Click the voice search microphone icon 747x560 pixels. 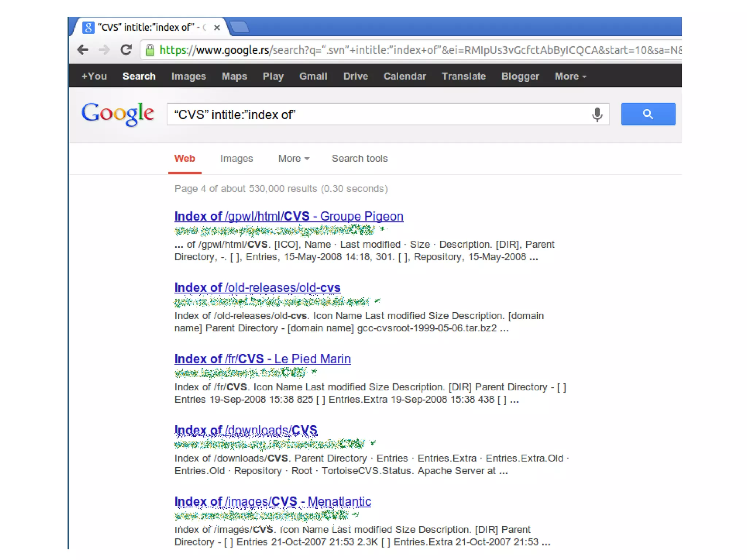(x=597, y=115)
